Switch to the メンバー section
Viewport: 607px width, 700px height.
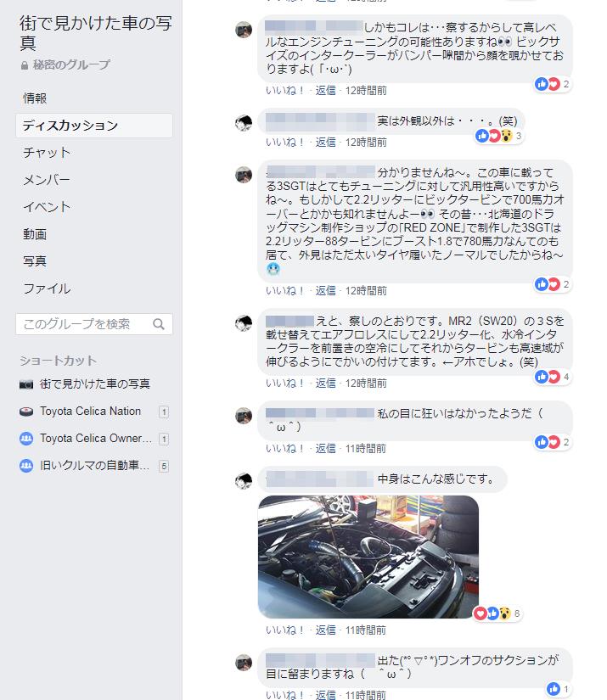(47, 180)
